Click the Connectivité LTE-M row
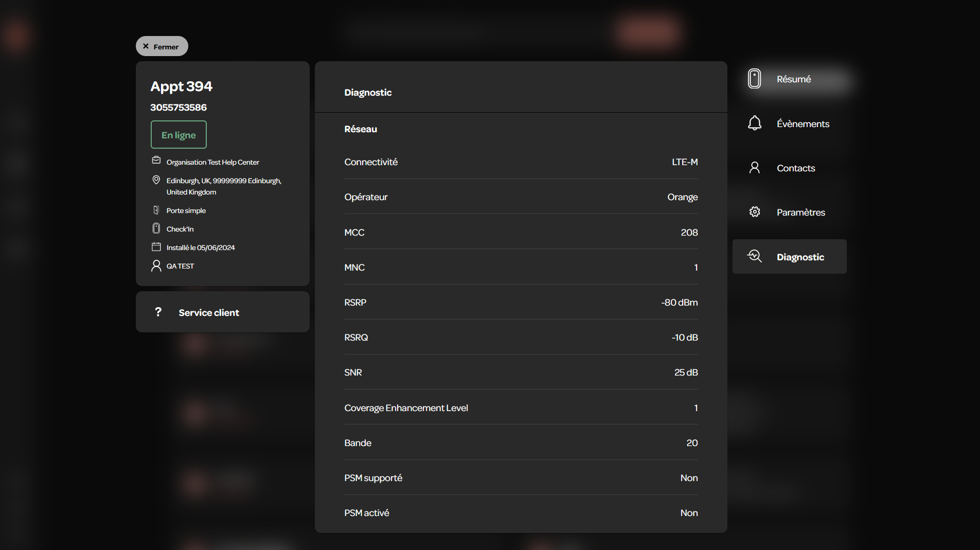Image resolution: width=980 pixels, height=550 pixels. [x=521, y=162]
